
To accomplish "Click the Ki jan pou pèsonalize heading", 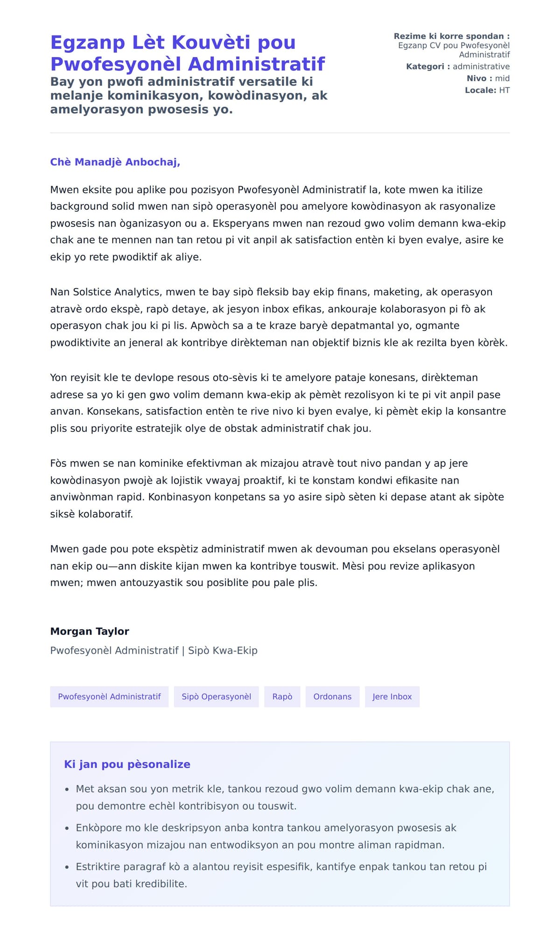I will point(127,764).
